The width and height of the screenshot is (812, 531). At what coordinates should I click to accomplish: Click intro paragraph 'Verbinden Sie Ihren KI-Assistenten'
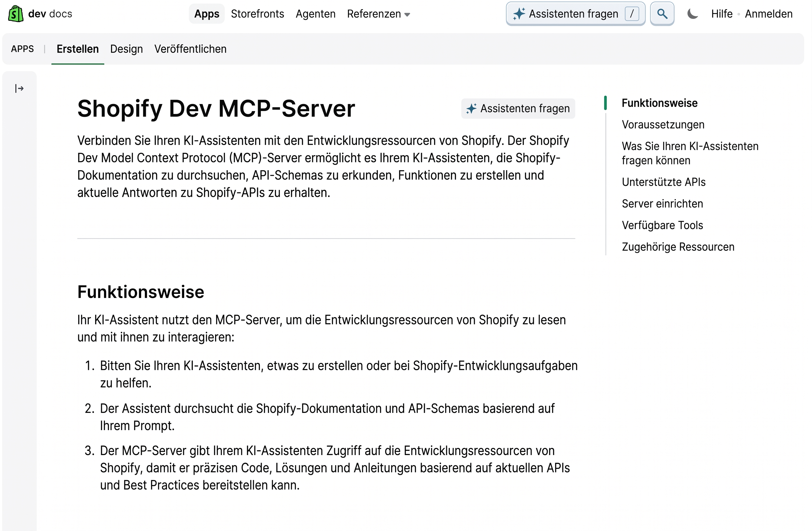pyautogui.click(x=323, y=167)
